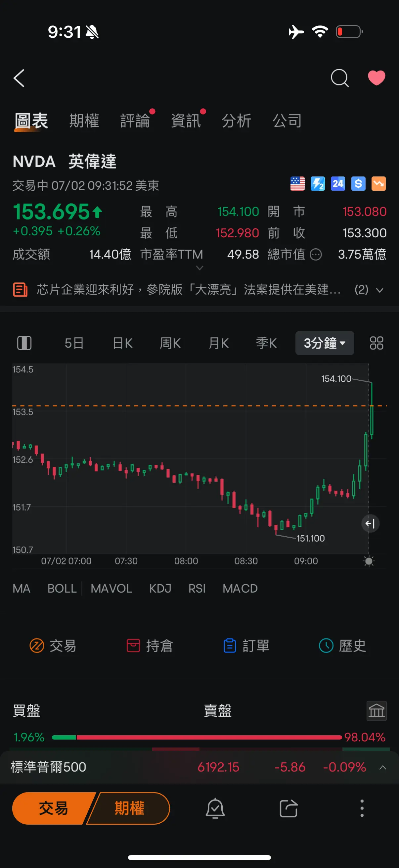This screenshot has height=868, width=399.
Task: Select the 季K chart period
Action: [266, 343]
